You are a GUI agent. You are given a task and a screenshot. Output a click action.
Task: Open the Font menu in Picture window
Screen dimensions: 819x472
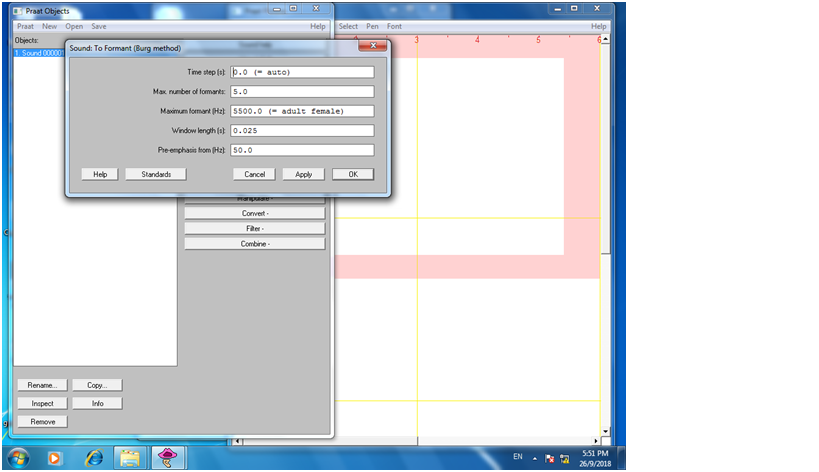point(394,26)
